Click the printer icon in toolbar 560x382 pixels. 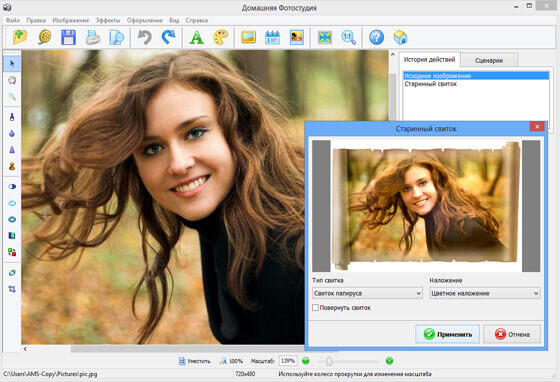pyautogui.click(x=93, y=37)
